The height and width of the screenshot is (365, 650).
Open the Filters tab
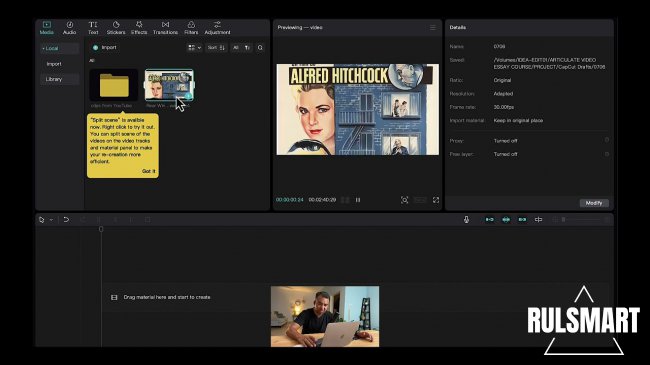pyautogui.click(x=191, y=28)
